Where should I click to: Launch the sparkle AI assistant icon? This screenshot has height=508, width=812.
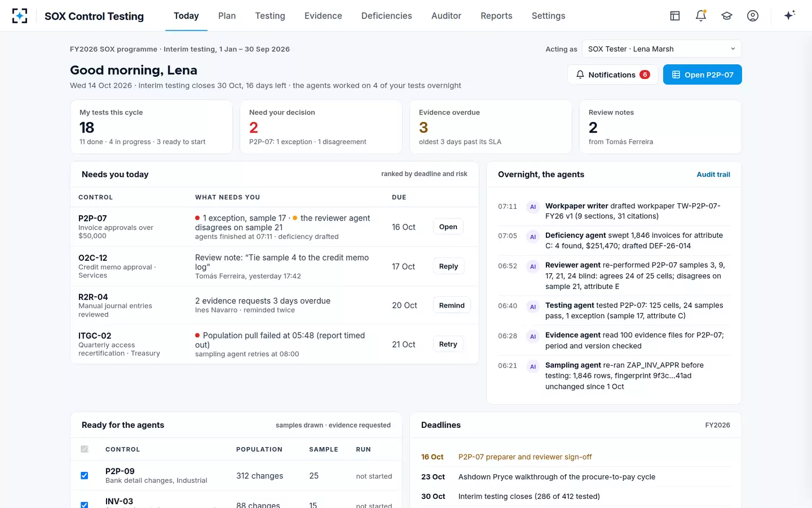click(x=789, y=15)
